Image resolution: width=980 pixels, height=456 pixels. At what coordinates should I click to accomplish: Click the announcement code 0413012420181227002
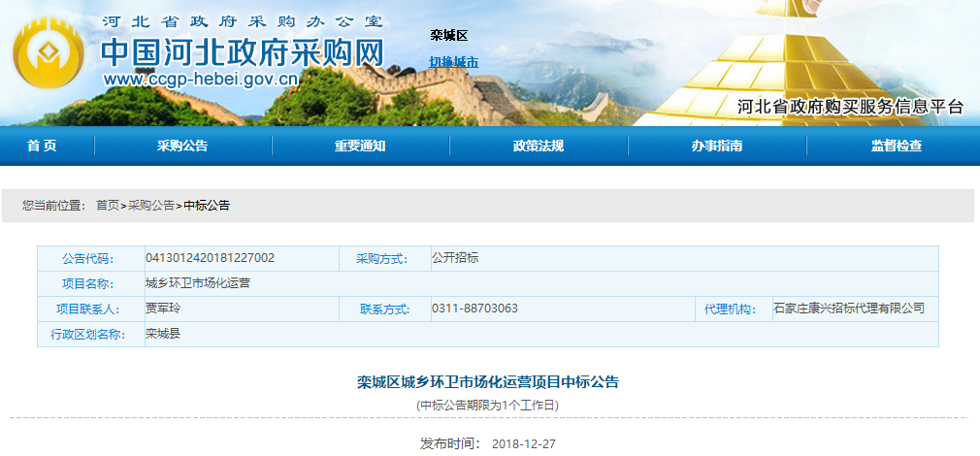(210, 258)
